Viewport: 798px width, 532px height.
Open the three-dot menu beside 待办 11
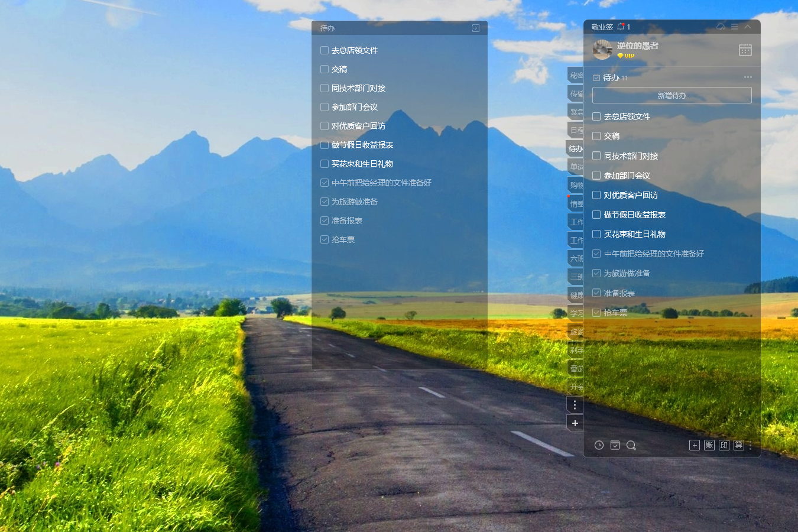click(x=748, y=77)
